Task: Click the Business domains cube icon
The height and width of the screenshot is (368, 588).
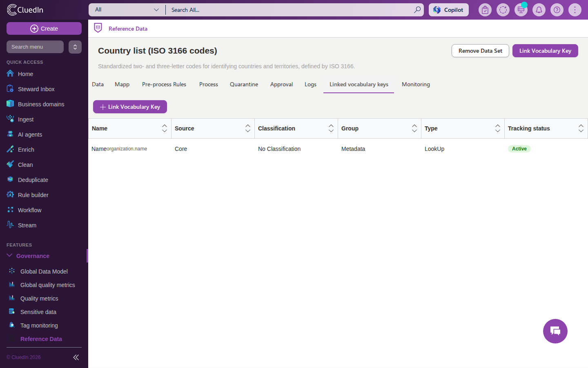Action: [10, 104]
